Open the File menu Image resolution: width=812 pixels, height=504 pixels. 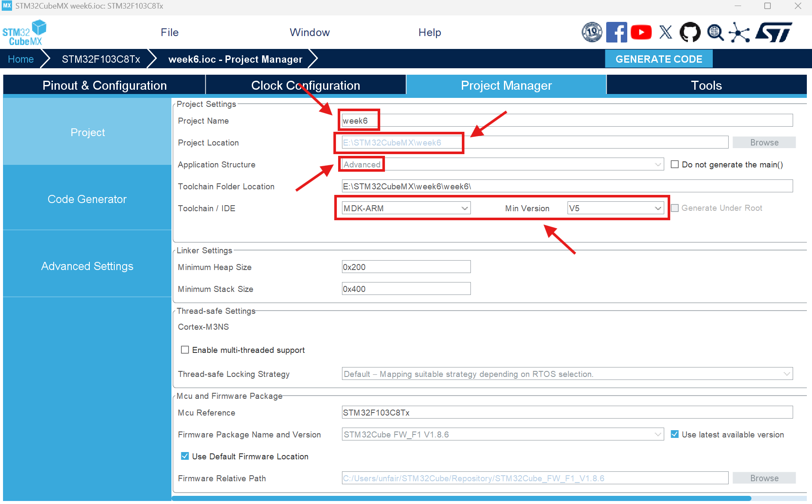pos(170,32)
